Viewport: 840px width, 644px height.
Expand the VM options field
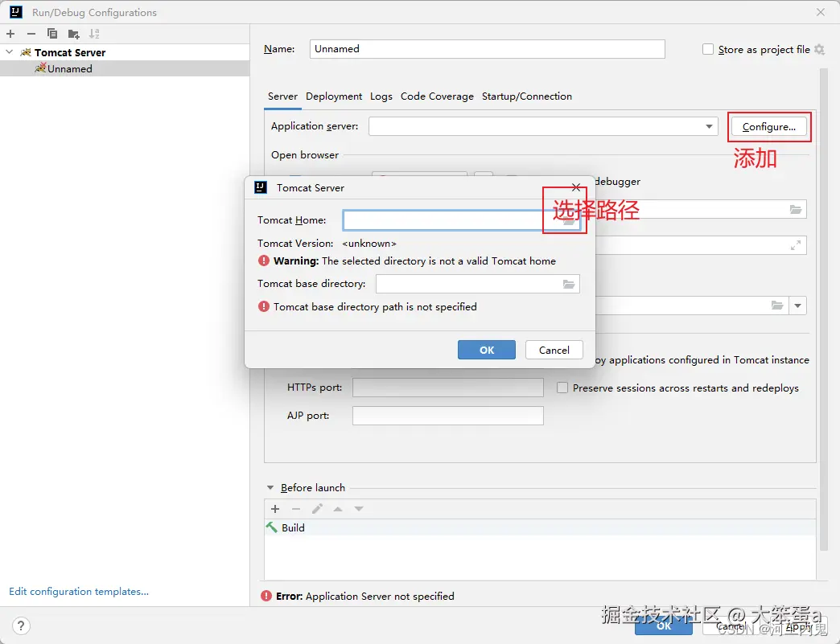(x=796, y=245)
